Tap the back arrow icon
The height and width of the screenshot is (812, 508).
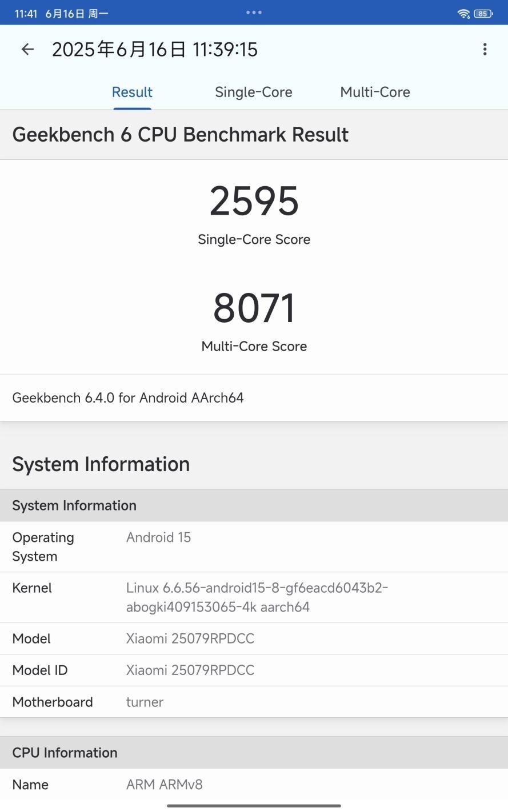pyautogui.click(x=27, y=50)
